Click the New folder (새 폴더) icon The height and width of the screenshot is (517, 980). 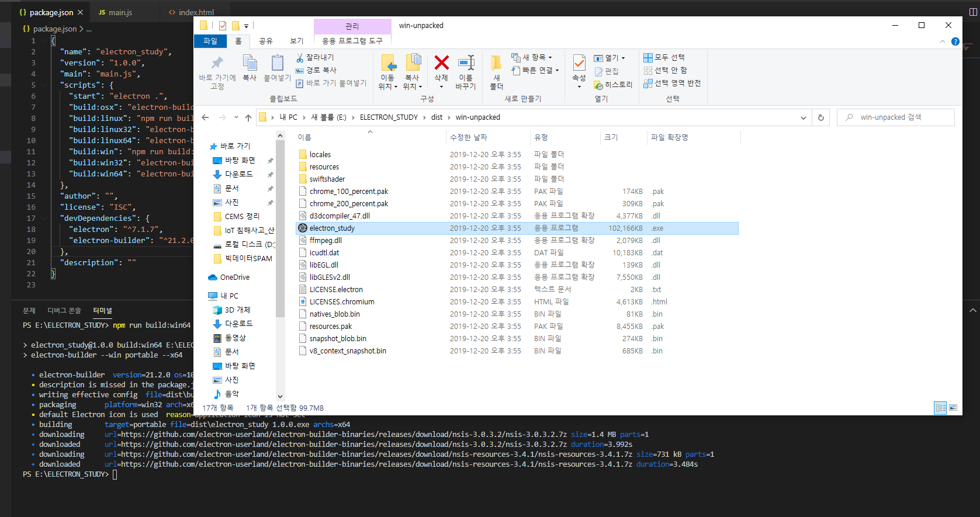point(496,63)
